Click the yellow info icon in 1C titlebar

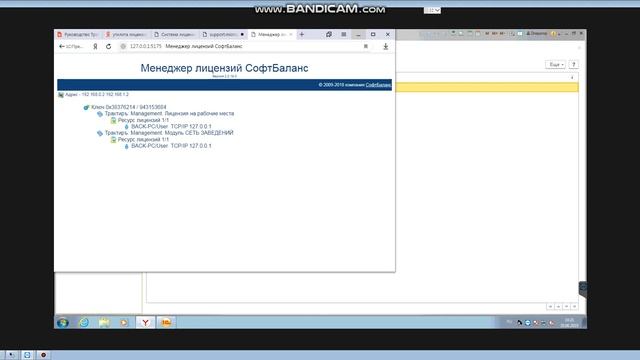coord(553,34)
